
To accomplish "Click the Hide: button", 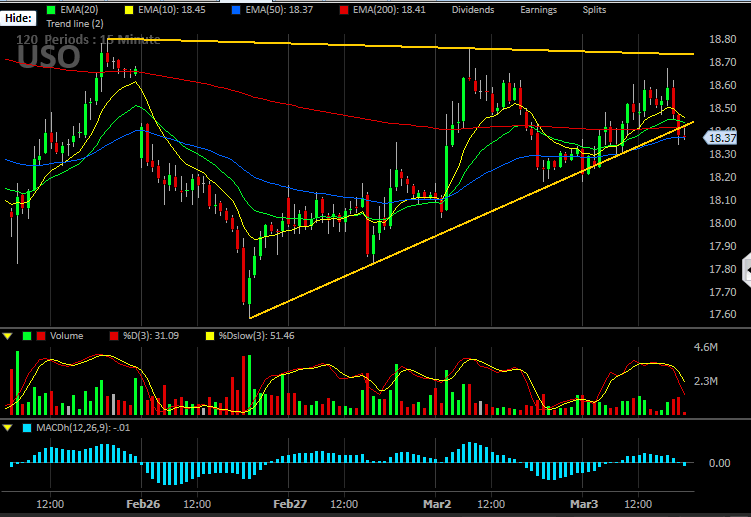I will click(x=18, y=18).
